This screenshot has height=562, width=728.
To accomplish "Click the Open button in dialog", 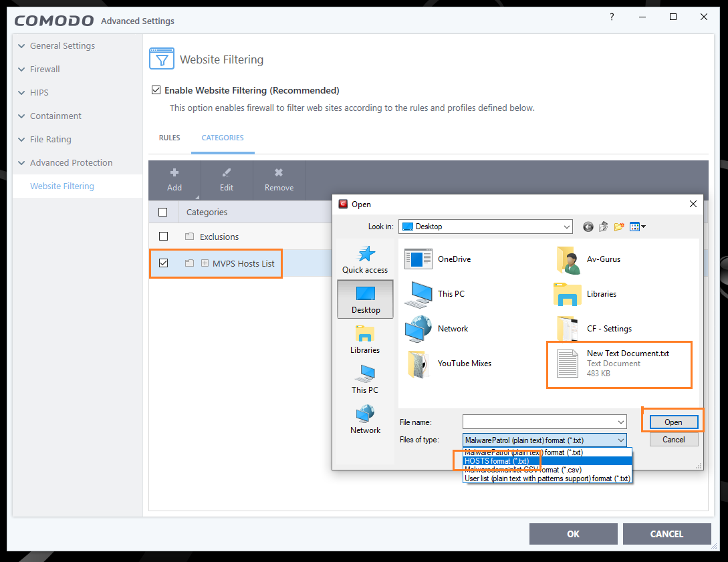I will click(x=673, y=422).
